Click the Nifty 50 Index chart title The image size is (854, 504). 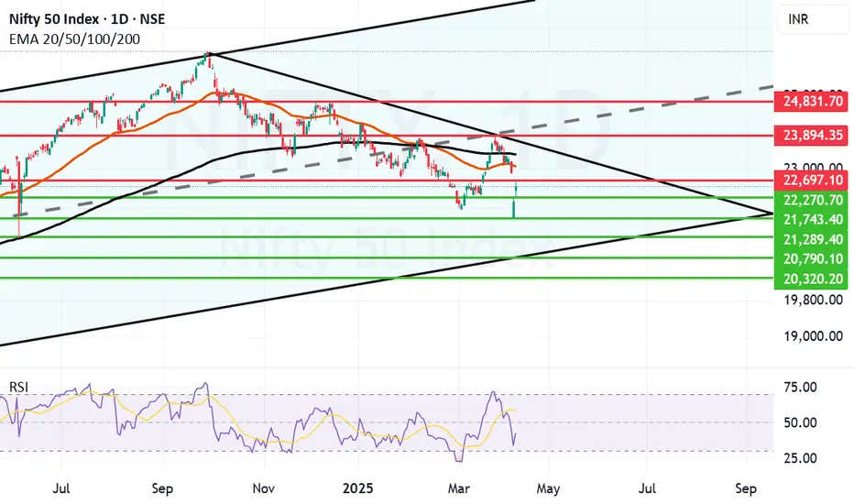[87, 19]
